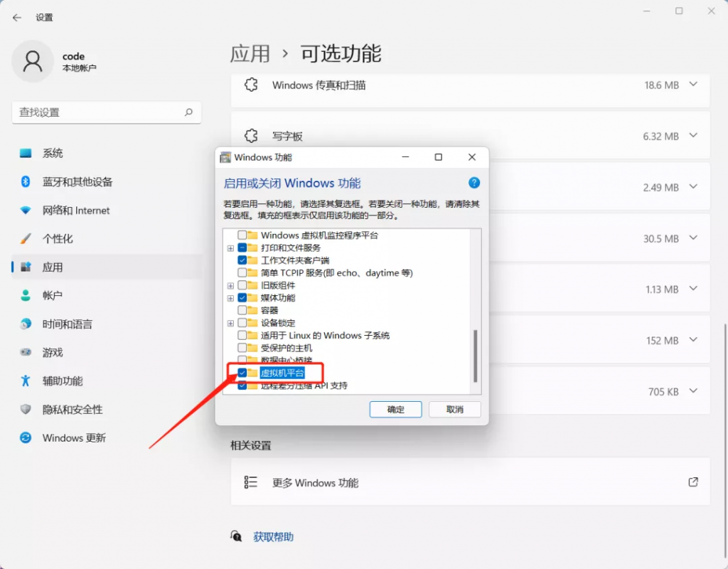Open 更多 Windows 功能 link row
The width and height of the screenshot is (728, 569).
pyautogui.click(x=471, y=482)
